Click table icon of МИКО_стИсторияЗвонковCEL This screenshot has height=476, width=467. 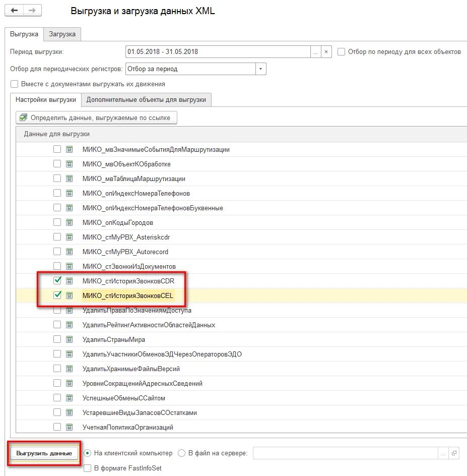tap(70, 295)
